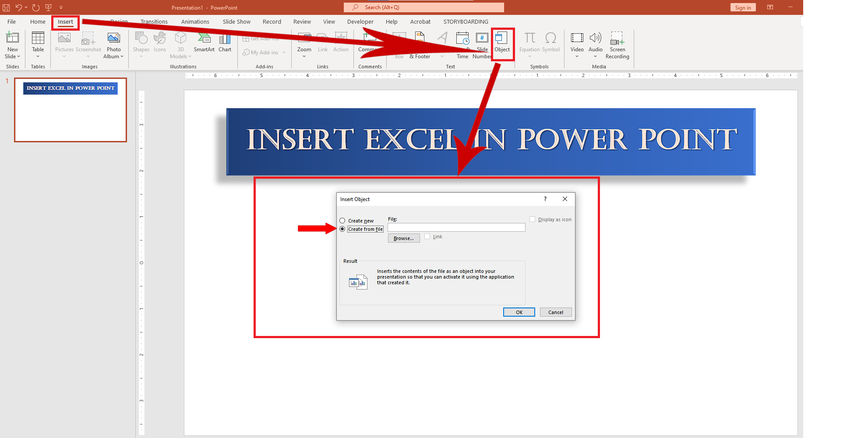Switch to the Record tab
Screen dimensions: 868x438
click(x=272, y=21)
